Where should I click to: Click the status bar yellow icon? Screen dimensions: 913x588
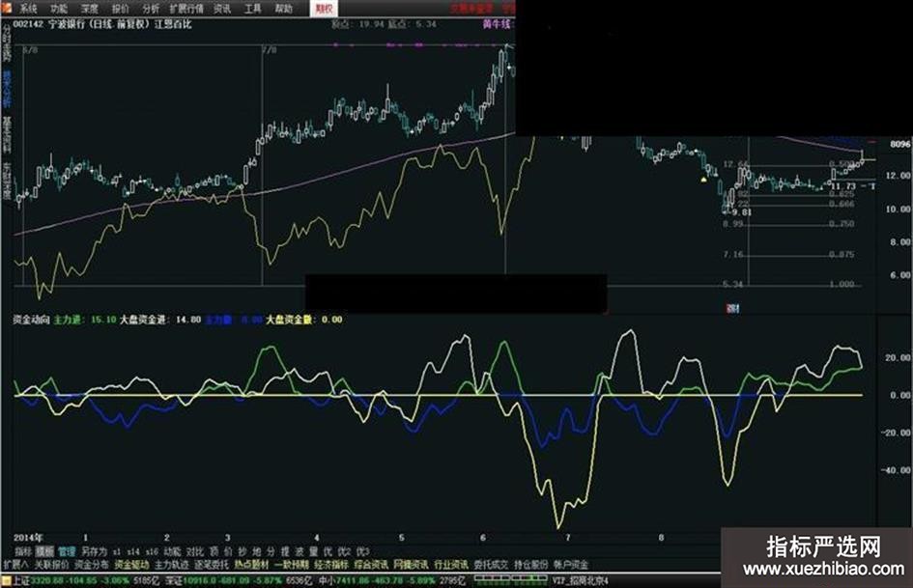6,581
